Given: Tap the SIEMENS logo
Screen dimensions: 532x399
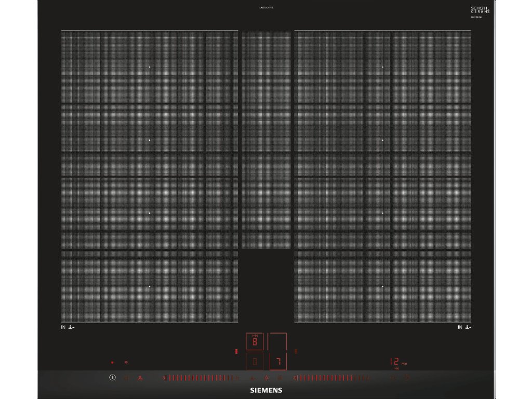Looking at the screenshot, I should (266, 390).
